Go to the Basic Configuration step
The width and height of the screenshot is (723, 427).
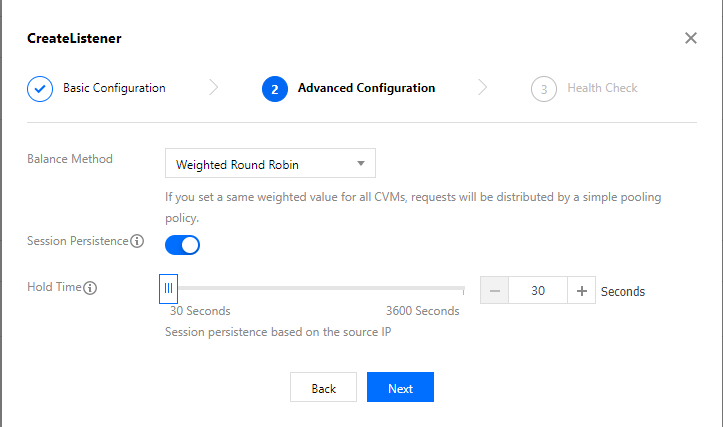[x=114, y=88]
